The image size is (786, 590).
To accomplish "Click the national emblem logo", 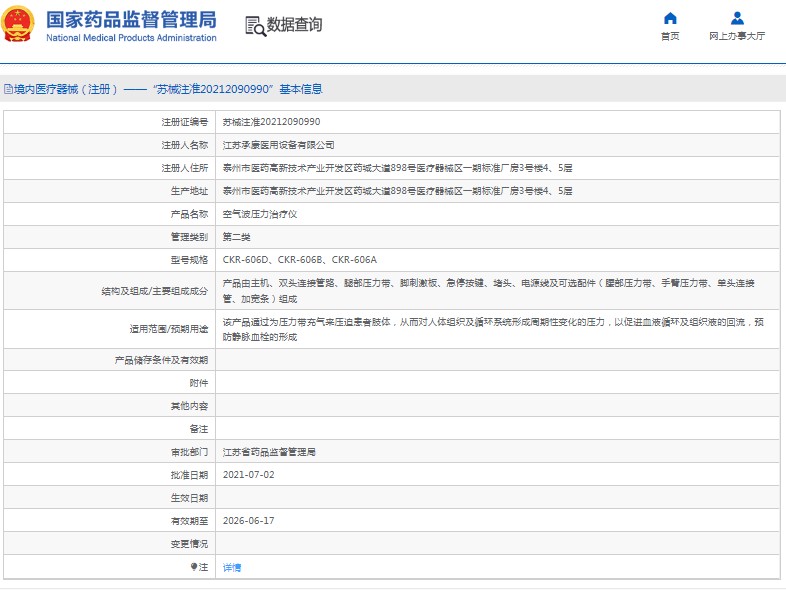I will (x=18, y=24).
